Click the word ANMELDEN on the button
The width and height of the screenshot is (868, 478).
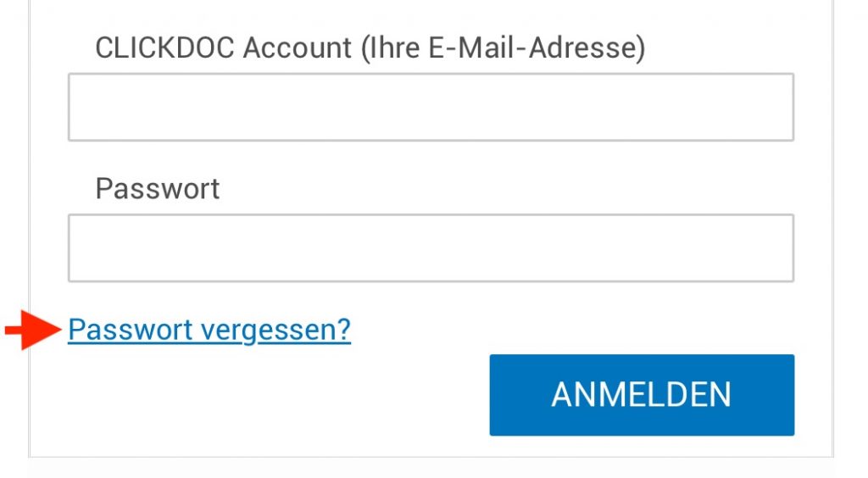coord(642,395)
